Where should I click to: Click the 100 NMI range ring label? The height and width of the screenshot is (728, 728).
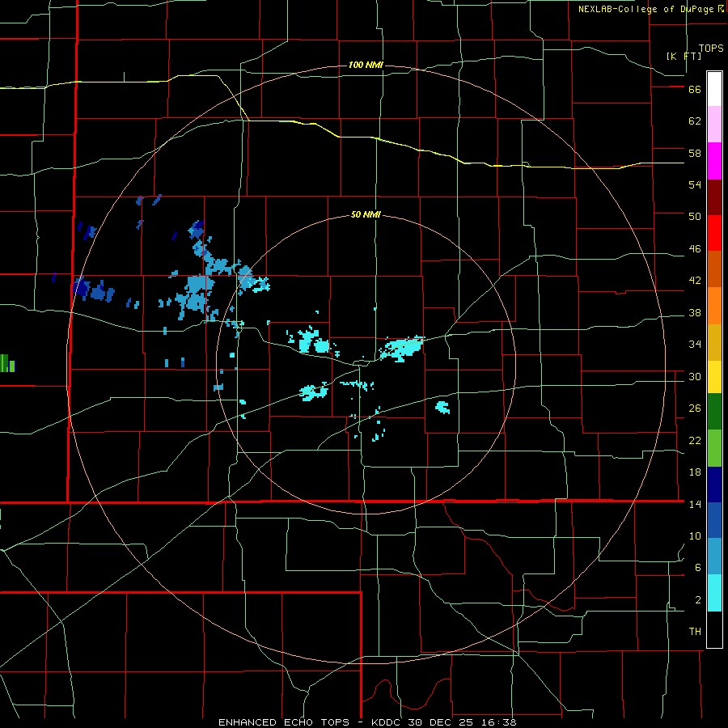tap(366, 65)
